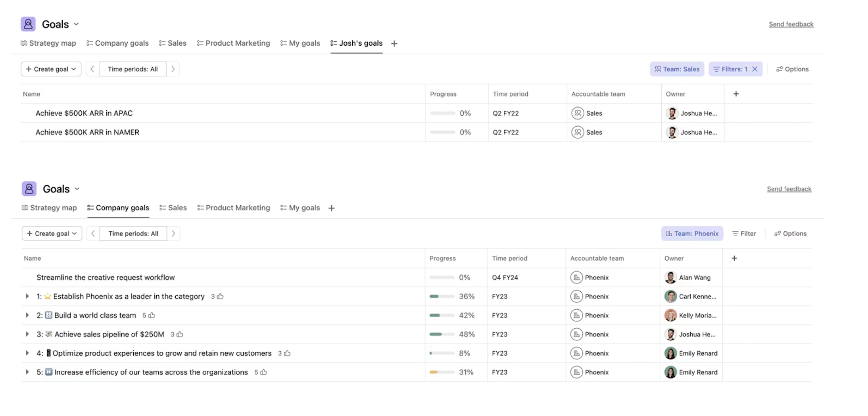Image resolution: width=868 pixels, height=416 pixels.
Task: Click the thumbs-up icon on Build a world class team
Action: click(x=152, y=315)
